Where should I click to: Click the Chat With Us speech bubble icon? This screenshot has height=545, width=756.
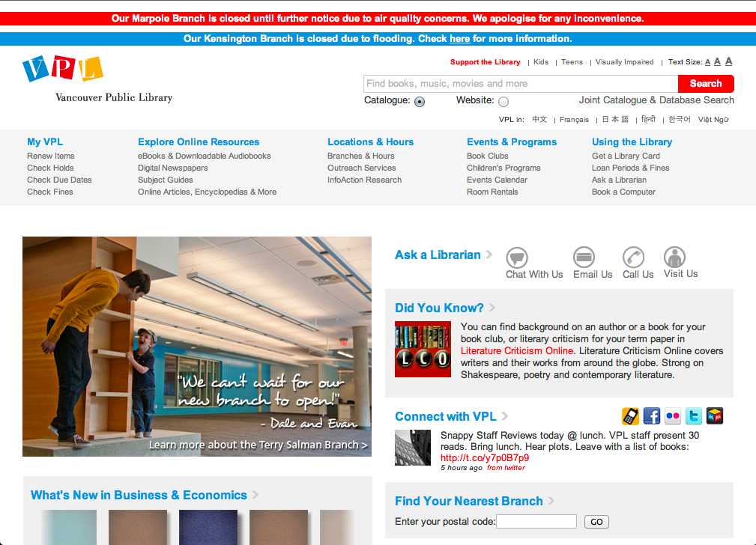pos(517,258)
